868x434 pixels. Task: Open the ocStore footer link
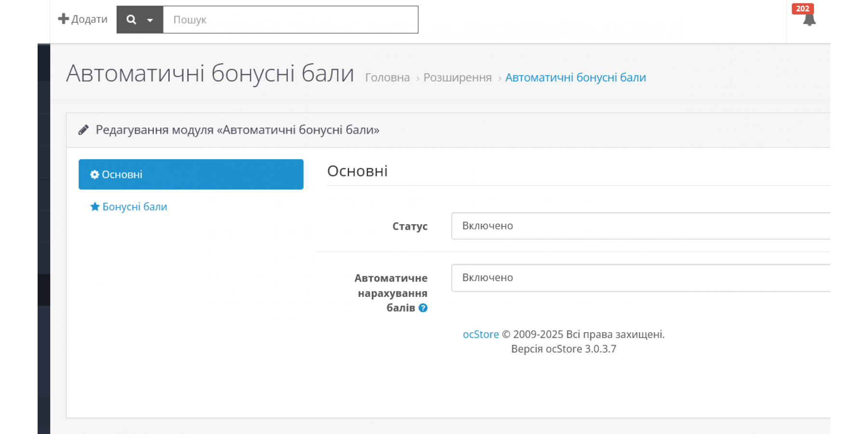[481, 334]
